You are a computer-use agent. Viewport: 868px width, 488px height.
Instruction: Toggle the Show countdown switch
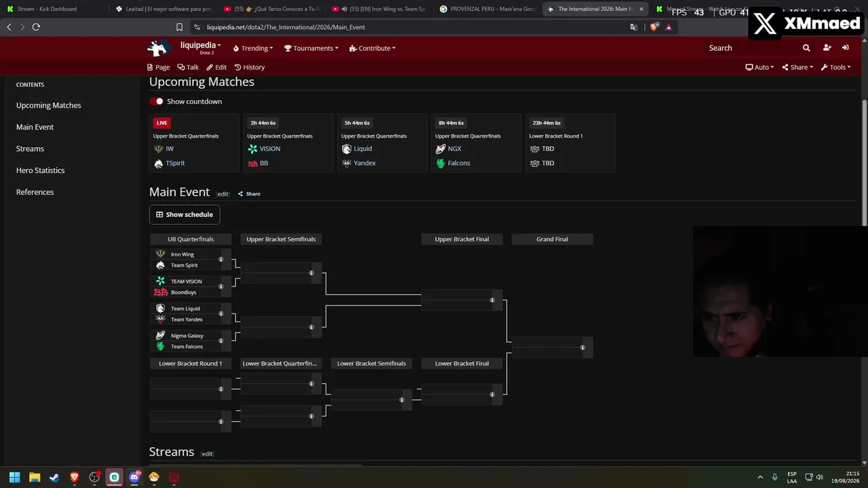[x=157, y=101]
